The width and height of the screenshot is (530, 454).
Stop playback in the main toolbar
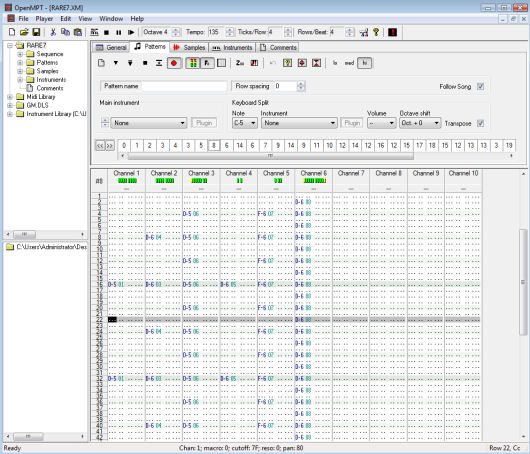[x=106, y=32]
